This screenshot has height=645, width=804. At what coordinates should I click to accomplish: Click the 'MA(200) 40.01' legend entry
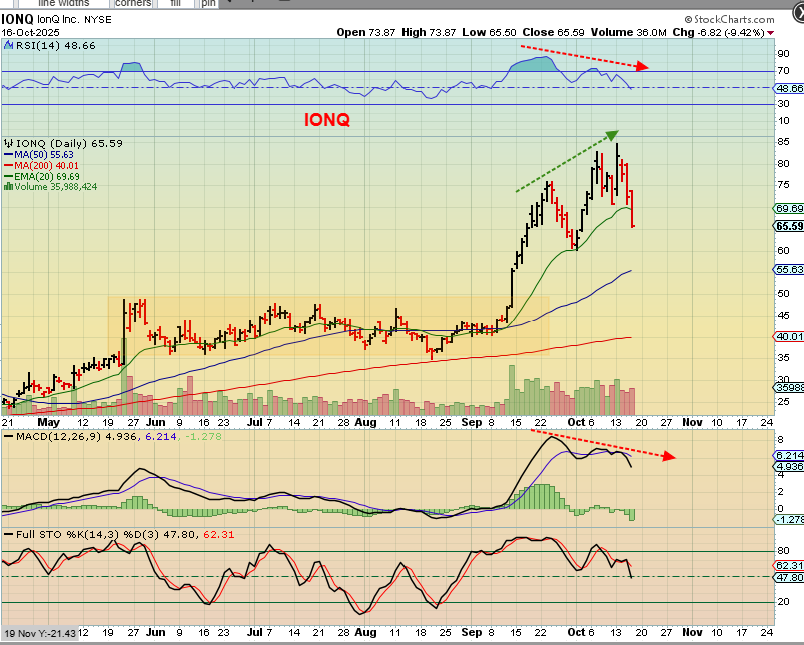coord(47,165)
